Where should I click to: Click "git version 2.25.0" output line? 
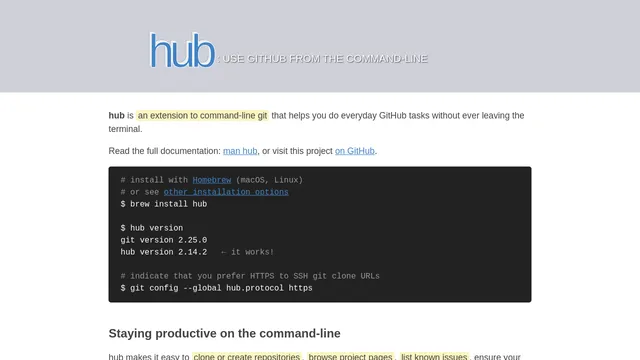(164, 240)
